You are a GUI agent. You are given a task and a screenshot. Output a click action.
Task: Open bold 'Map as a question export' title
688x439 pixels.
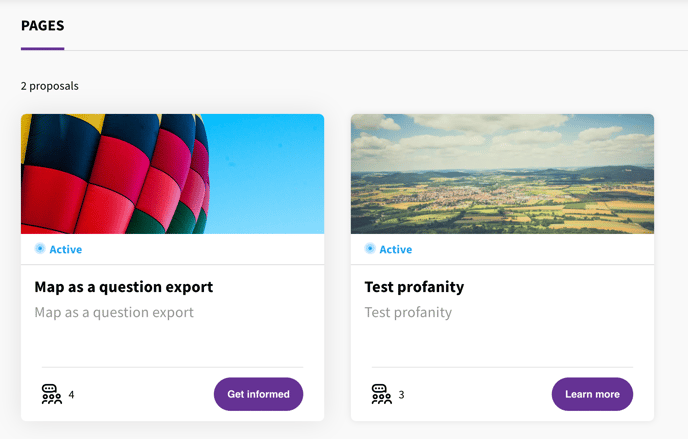[x=124, y=287]
